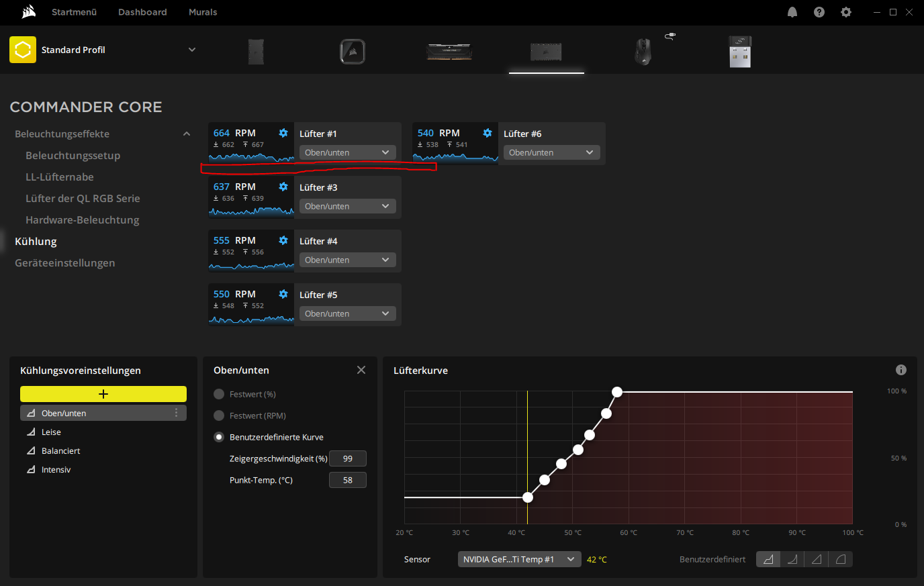Screen dimensions: 924x586
Task: Switch to the Dashboard tab
Action: click(x=142, y=12)
